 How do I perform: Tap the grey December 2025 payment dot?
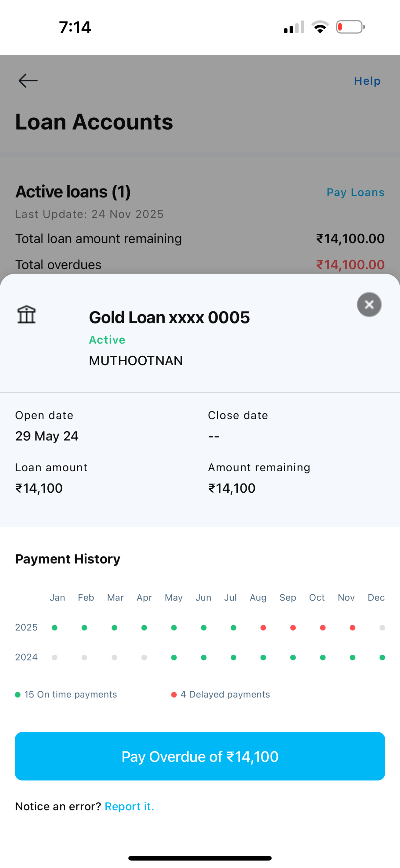(382, 628)
